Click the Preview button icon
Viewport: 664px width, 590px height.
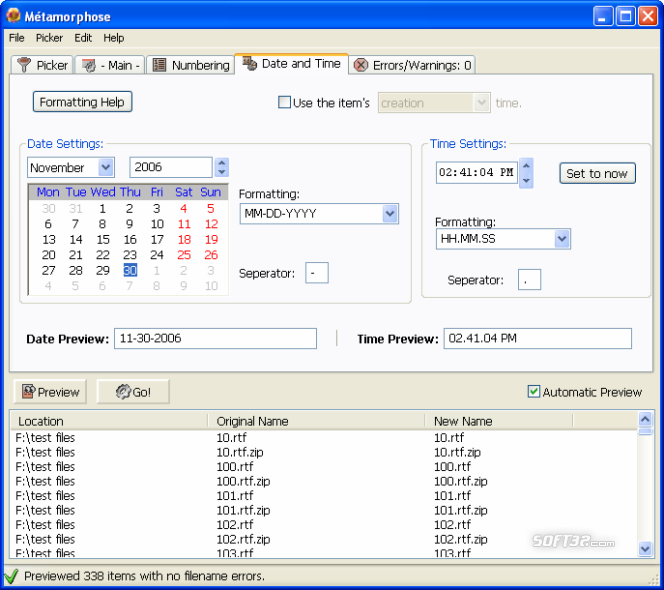pos(28,392)
